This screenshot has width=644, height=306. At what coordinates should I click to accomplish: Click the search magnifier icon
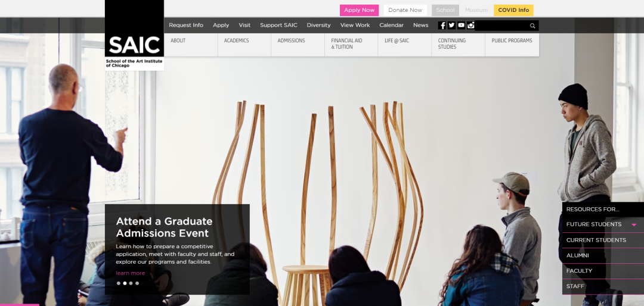tap(532, 26)
